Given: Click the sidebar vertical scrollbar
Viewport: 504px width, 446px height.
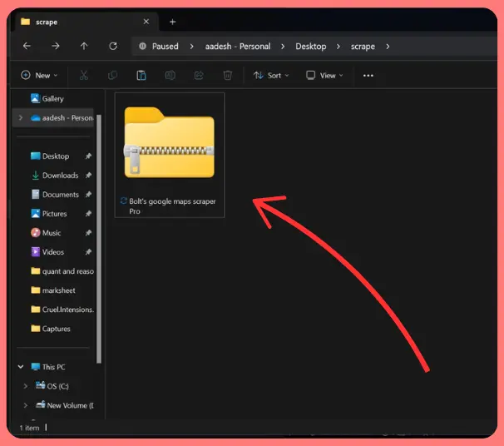Looking at the screenshot, I should tap(99, 239).
